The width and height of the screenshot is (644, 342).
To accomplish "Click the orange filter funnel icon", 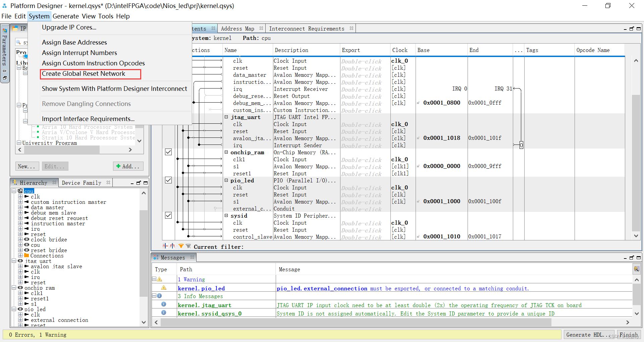I will coord(181,246).
